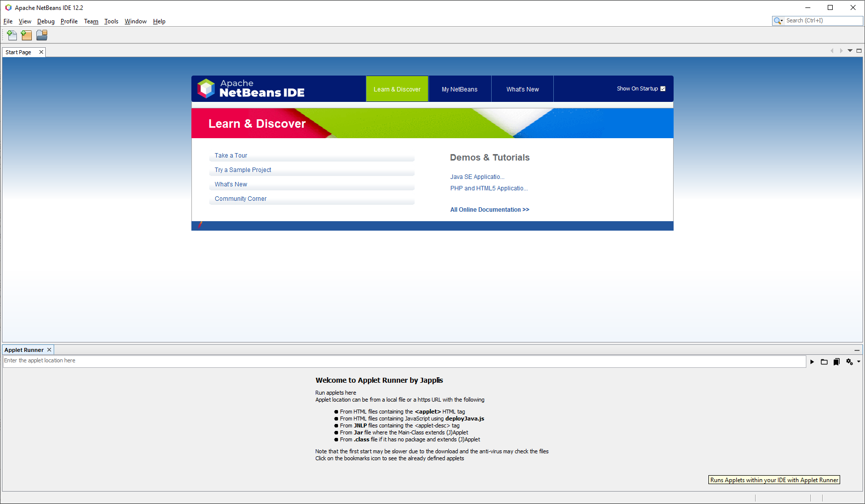
Task: Open the Help menu
Action: pos(159,21)
